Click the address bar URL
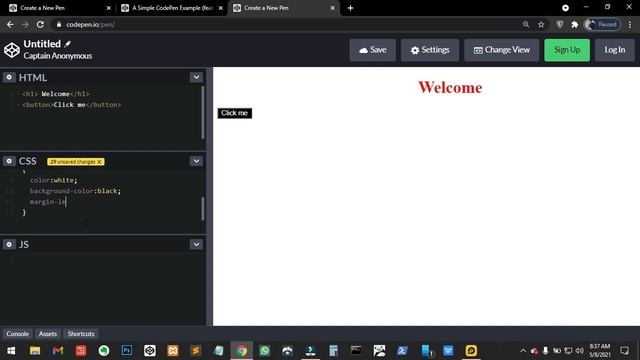Screen dimensions: 640x360 pyautogui.click(x=90, y=24)
